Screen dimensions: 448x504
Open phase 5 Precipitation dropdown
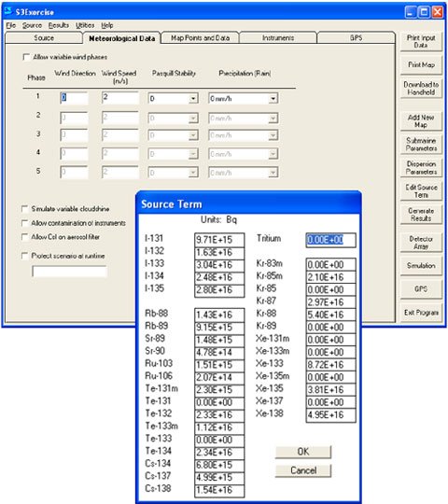coord(273,173)
